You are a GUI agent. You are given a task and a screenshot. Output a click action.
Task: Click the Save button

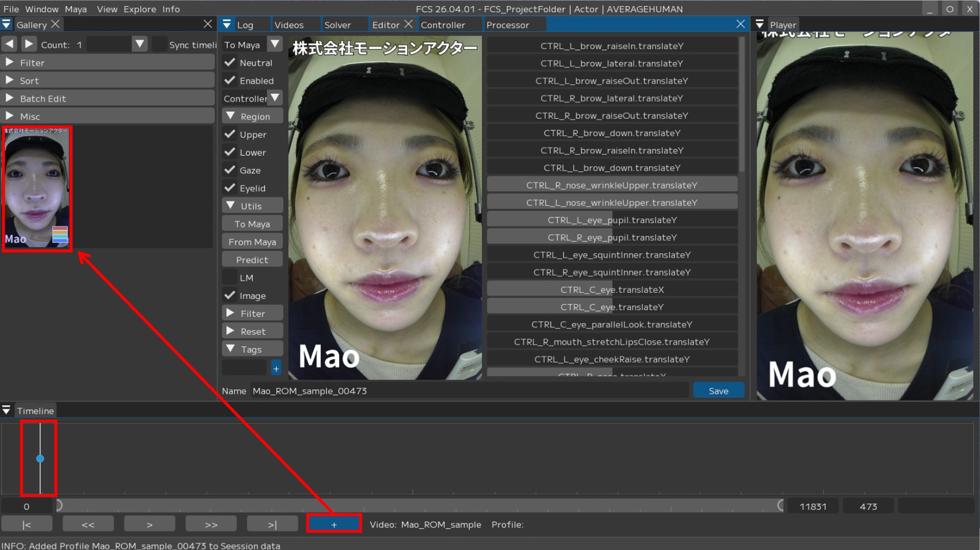click(x=718, y=391)
